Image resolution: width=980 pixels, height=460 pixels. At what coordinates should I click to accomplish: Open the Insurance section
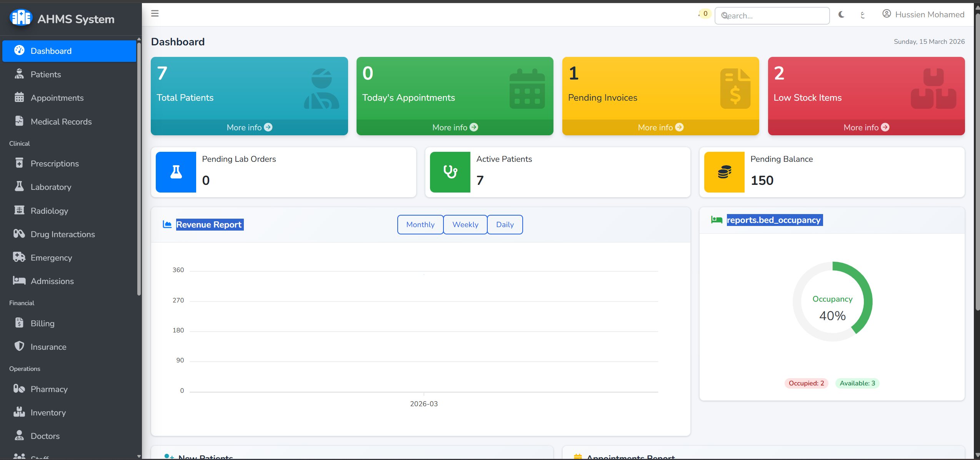48,347
